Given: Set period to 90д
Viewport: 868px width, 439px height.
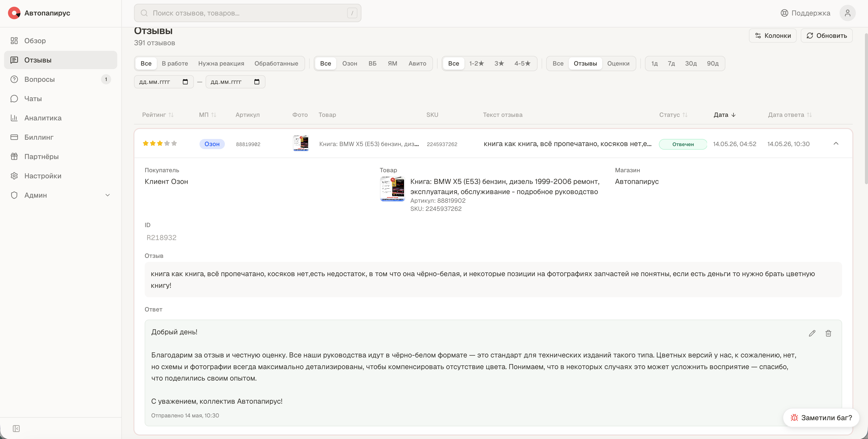Looking at the screenshot, I should pyautogui.click(x=713, y=64).
